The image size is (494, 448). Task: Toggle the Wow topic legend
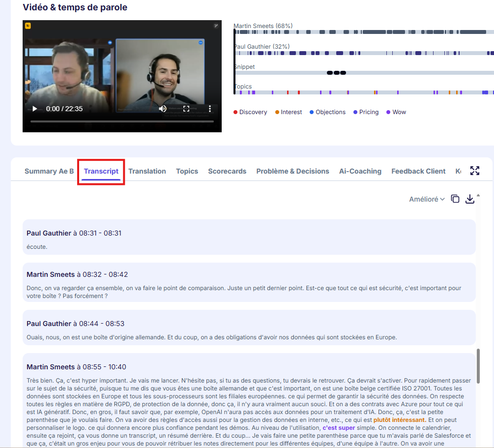pos(396,112)
